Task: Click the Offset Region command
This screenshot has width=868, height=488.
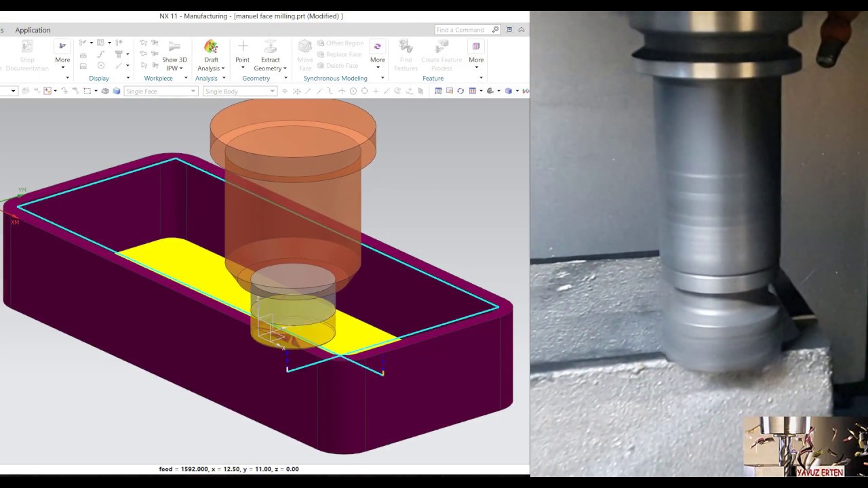Action: coord(340,43)
